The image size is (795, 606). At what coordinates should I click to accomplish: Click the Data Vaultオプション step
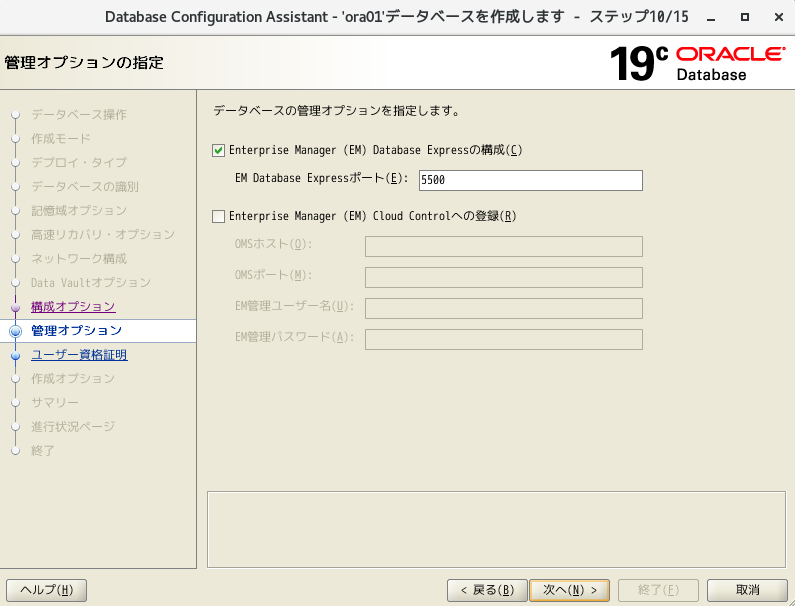91,282
